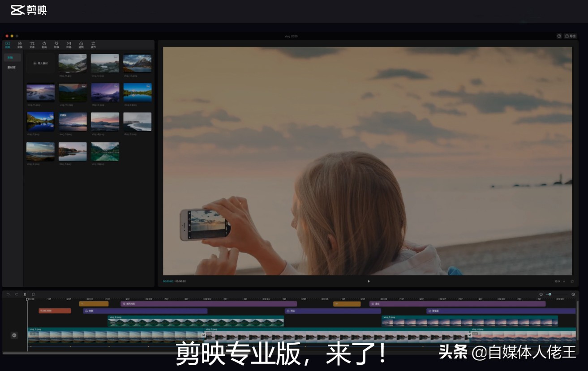The height and width of the screenshot is (371, 588).
Task: Switch to the Local (本地) media tab
Action: point(10,58)
